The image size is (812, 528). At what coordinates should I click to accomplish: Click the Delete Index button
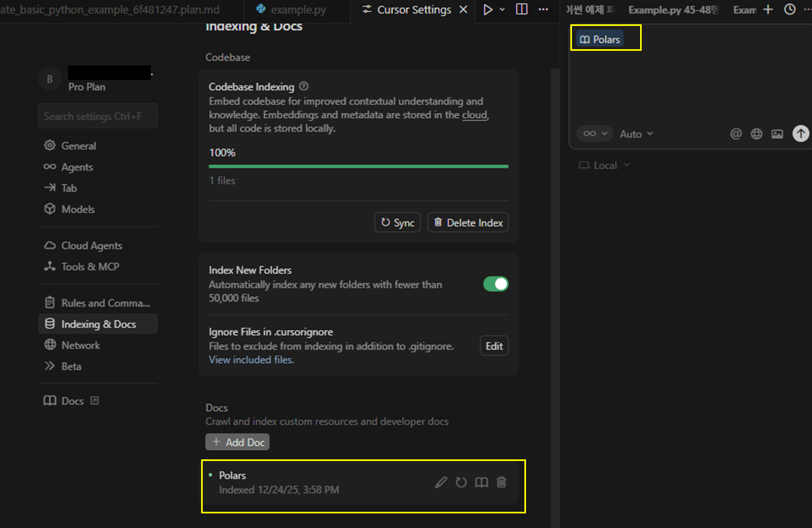coord(468,223)
